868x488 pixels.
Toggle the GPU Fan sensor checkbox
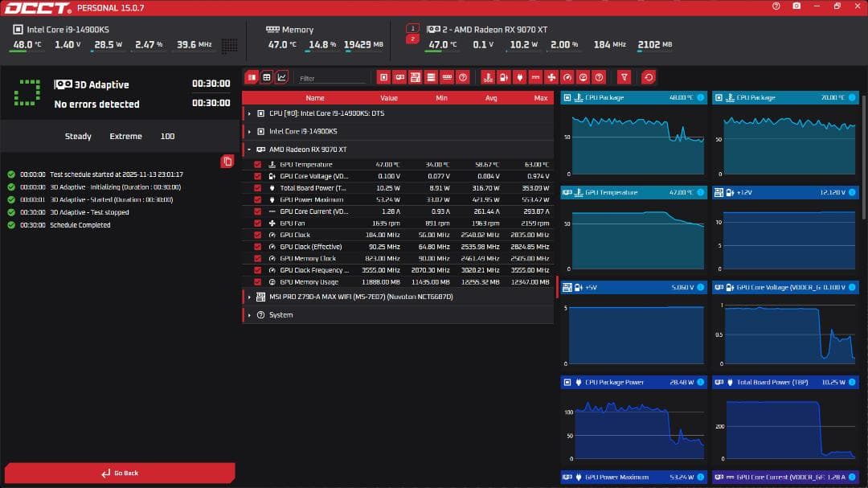[258, 223]
